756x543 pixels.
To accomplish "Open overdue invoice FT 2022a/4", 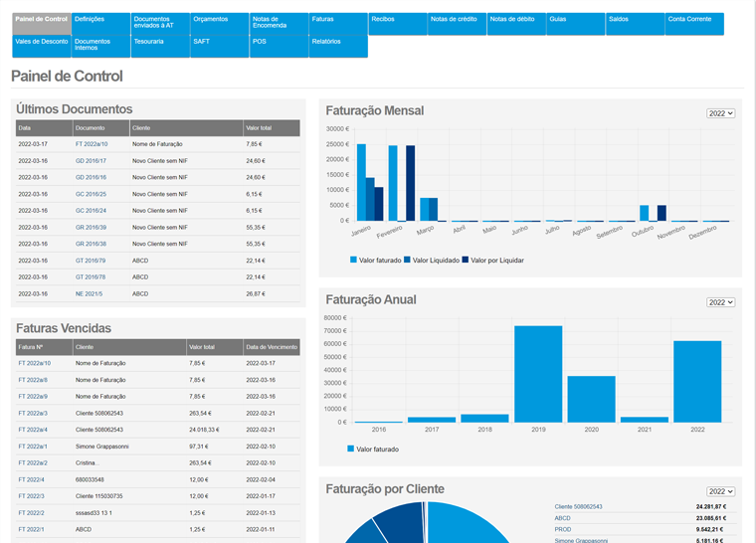I will 33,430.
